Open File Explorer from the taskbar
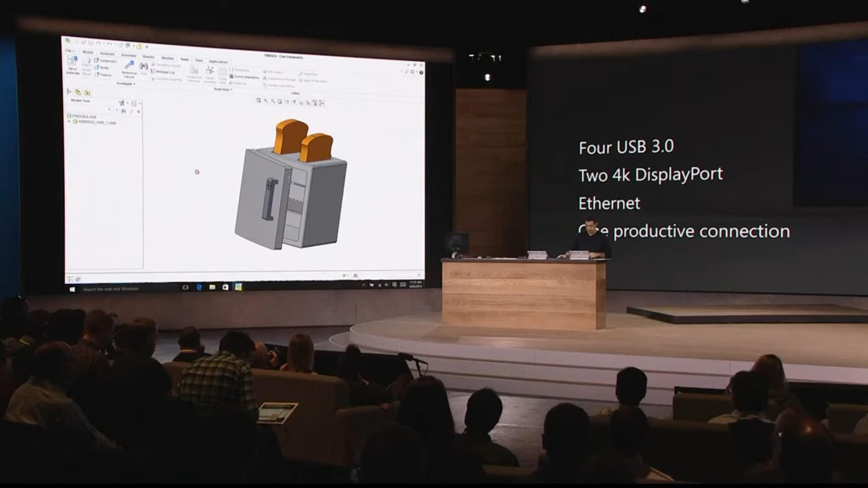This screenshot has height=488, width=868. pyautogui.click(x=212, y=287)
